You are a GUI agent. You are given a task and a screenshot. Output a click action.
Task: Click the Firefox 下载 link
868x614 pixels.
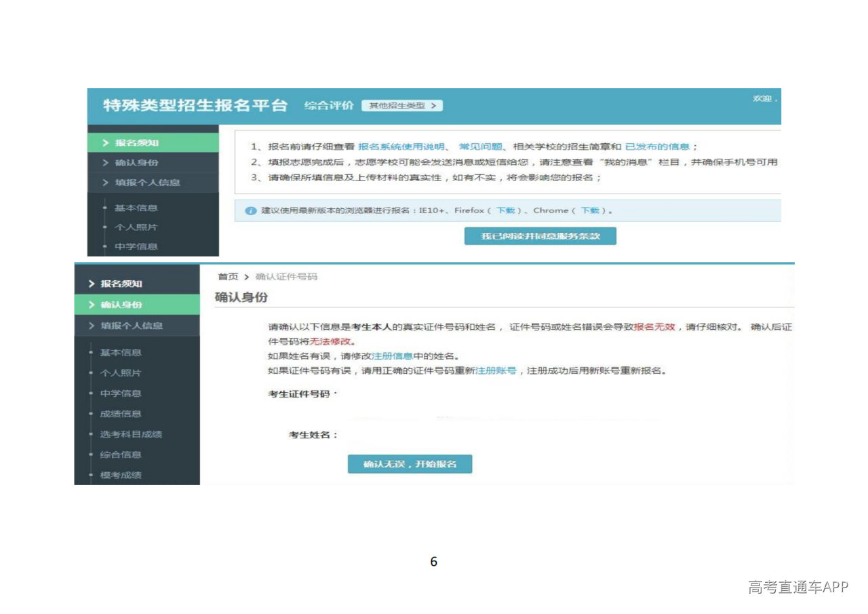505,211
